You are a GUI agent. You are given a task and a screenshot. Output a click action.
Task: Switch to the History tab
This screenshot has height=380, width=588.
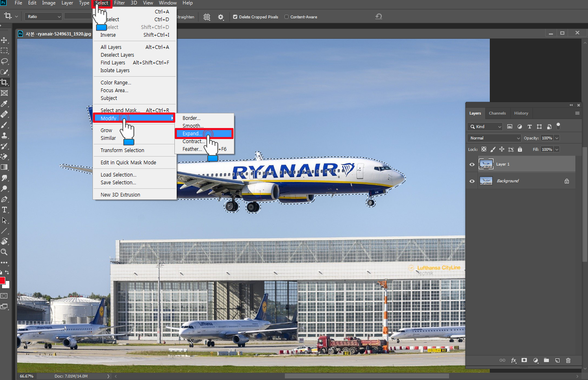click(521, 113)
